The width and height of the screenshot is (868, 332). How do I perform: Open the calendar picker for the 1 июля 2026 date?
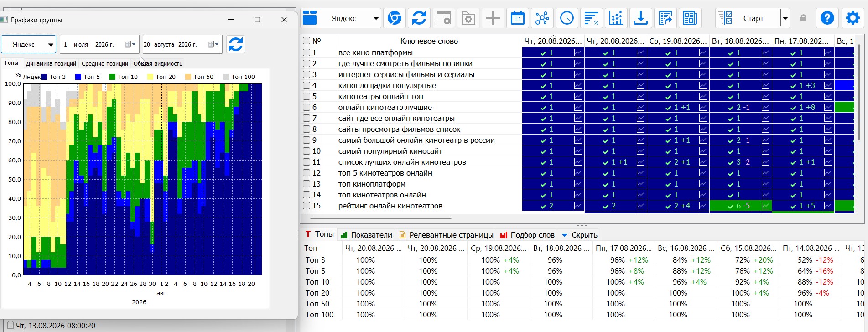pyautogui.click(x=130, y=44)
